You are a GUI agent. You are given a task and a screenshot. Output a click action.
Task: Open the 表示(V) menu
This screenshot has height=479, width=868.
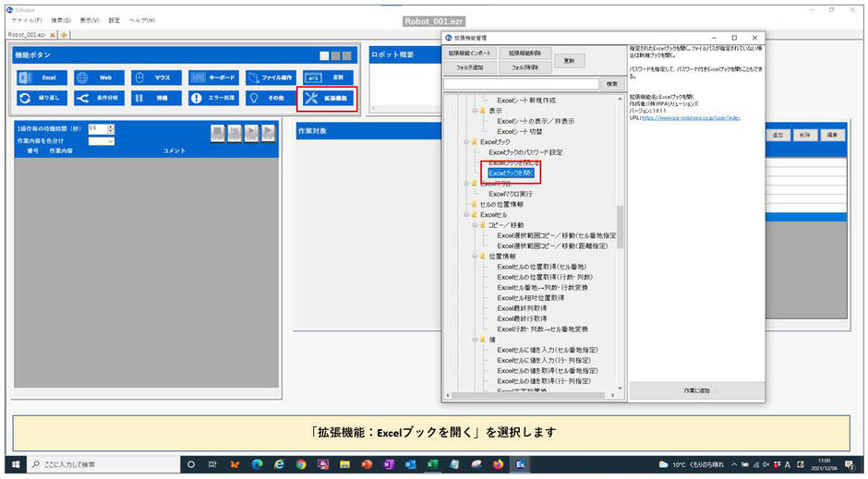coord(90,20)
